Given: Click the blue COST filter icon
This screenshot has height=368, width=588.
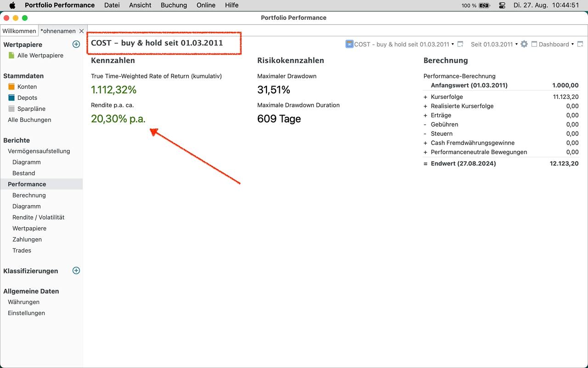Looking at the screenshot, I should pos(349,44).
